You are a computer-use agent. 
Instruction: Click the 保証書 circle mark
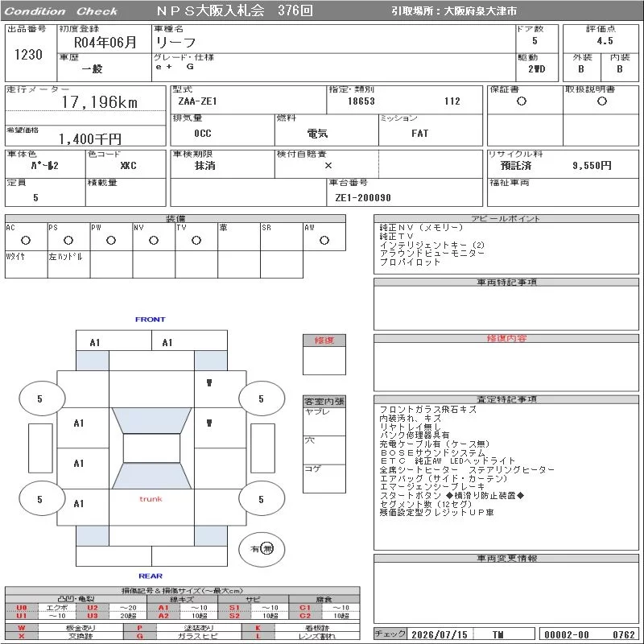click(x=522, y=101)
